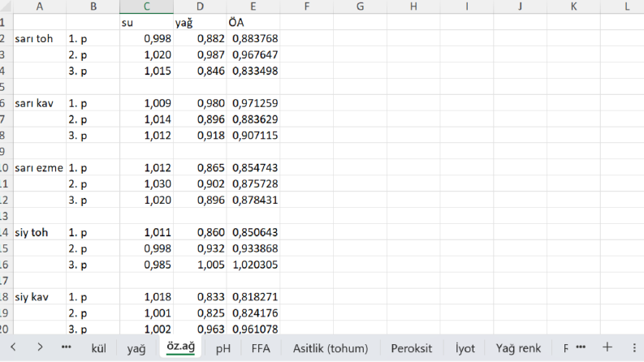Click cell with value 0,933868
This screenshot has height=362, width=644.
pos(253,248)
